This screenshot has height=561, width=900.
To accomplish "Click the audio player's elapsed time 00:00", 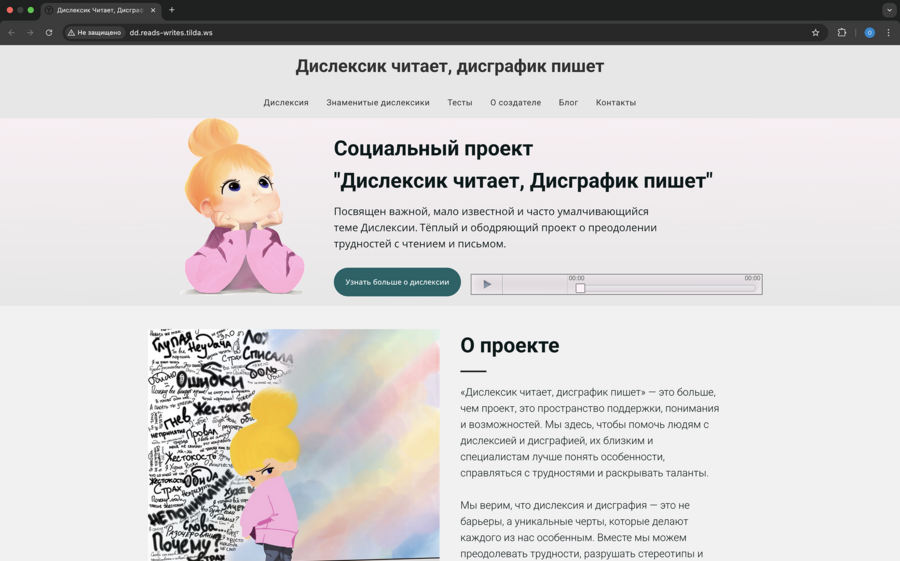I will point(576,278).
